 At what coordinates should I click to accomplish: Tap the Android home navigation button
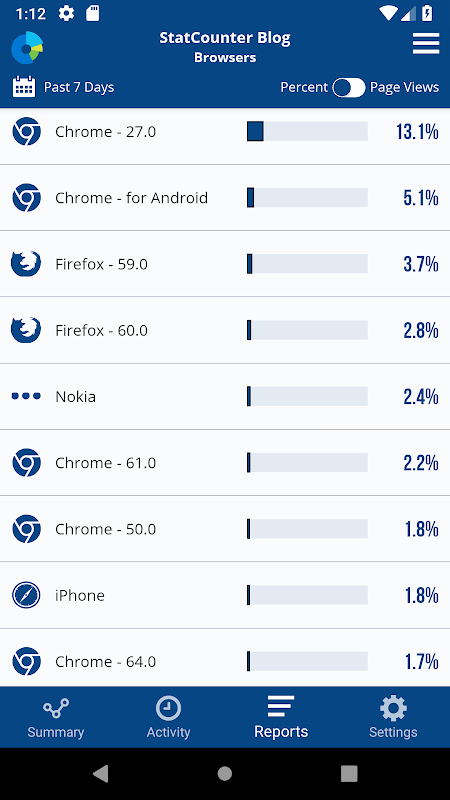(225, 774)
